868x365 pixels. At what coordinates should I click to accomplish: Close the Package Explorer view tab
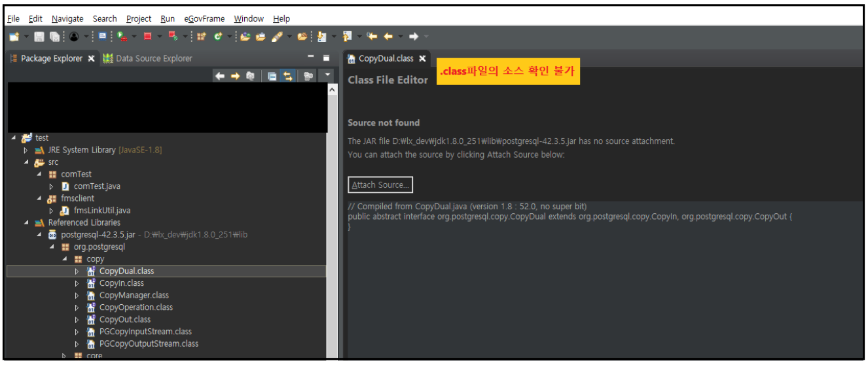tap(92, 58)
